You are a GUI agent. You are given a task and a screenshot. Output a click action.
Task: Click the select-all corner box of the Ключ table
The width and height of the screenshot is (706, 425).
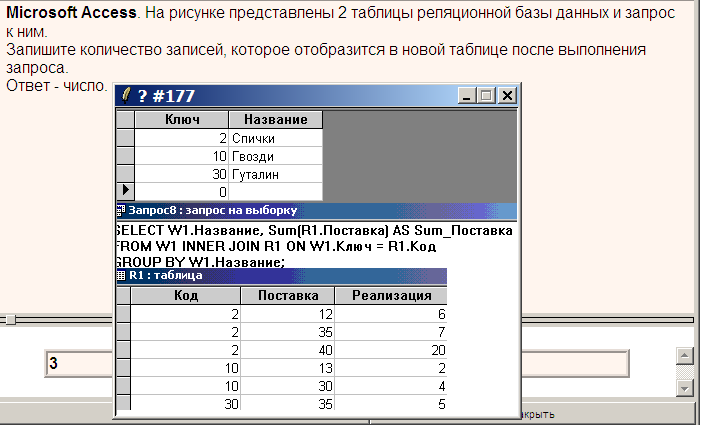tap(125, 119)
